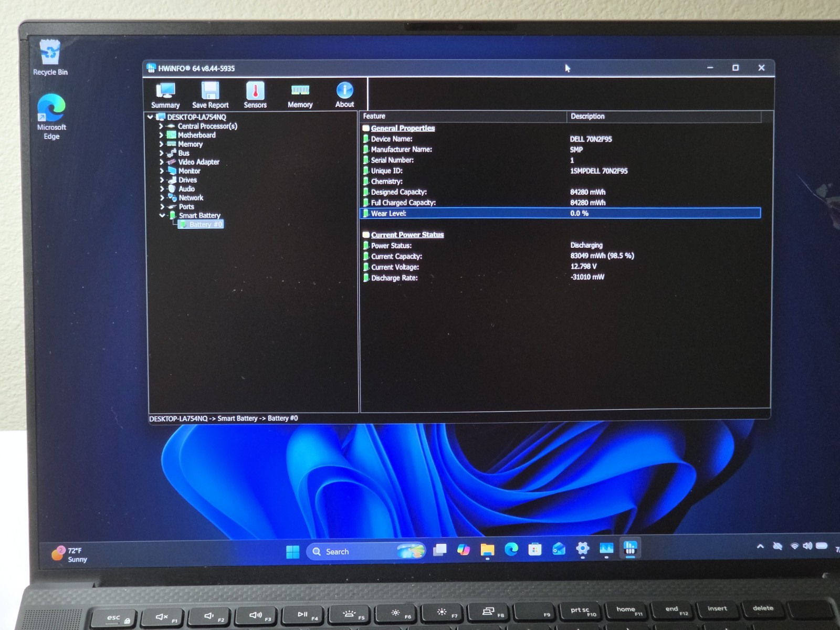Select the Full Charged Capacity row
Viewport: 840px width, 630px height.
(560, 202)
